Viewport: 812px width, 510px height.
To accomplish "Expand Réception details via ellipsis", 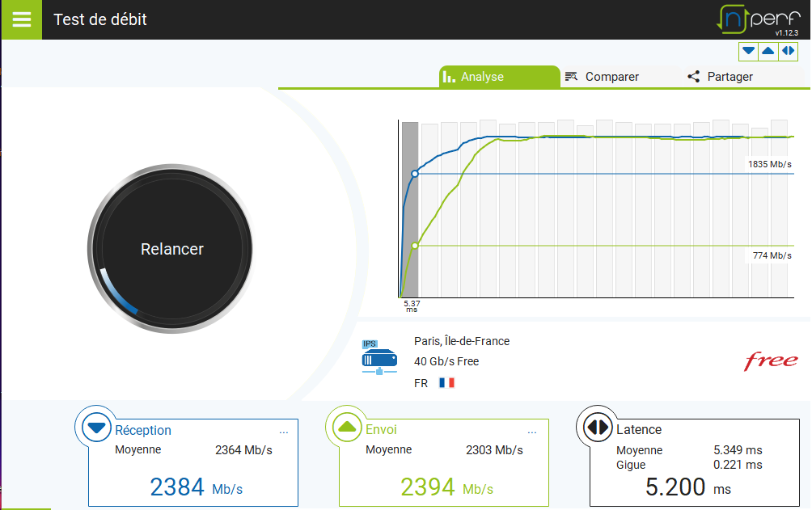I will tap(283, 432).
